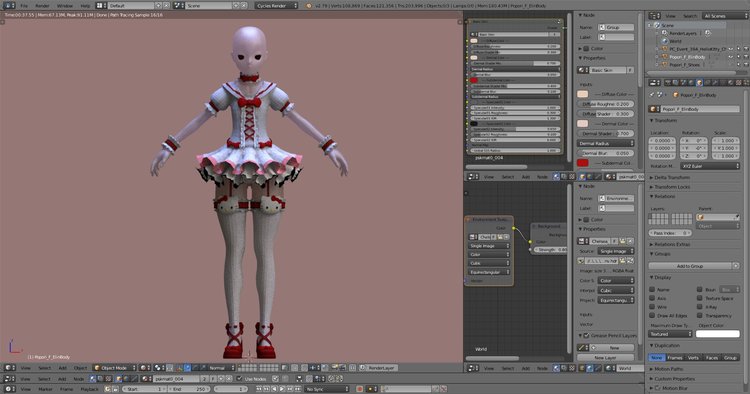Select the Faces duplication button
Screen dimensions: 750x394
coord(712,358)
